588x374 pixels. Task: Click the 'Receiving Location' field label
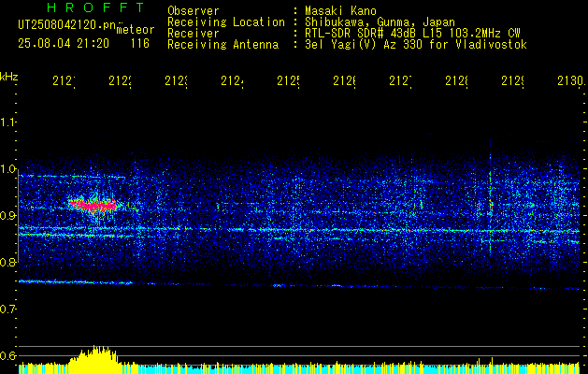226,22
